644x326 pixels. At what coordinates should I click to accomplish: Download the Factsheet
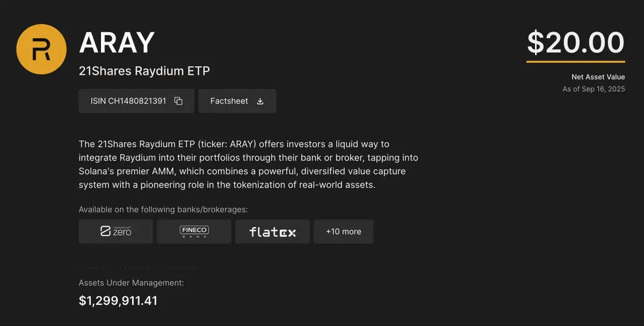tap(237, 101)
